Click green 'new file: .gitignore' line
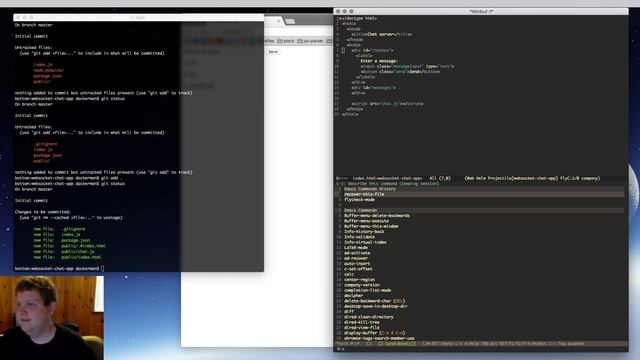This screenshot has height=360, width=640. [x=59, y=229]
